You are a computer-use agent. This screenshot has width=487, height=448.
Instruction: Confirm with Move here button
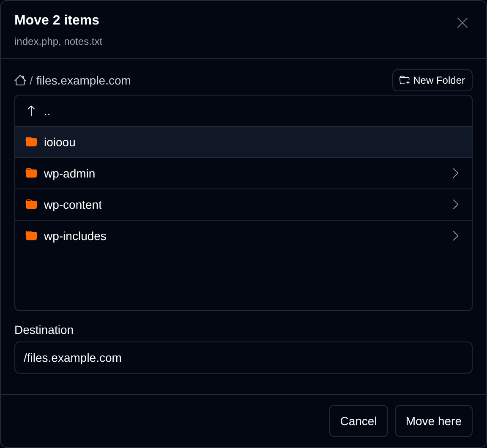[433, 421]
